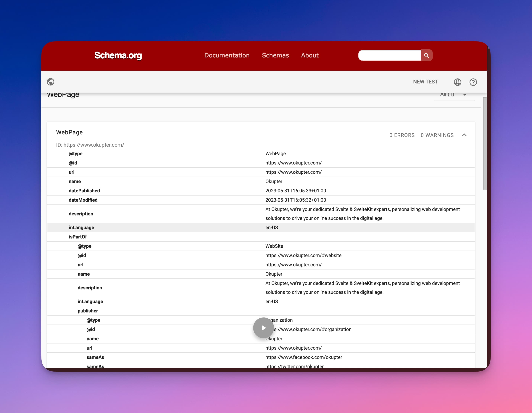Click the dateModified property row
The height and width of the screenshot is (413, 532).
[x=261, y=200]
